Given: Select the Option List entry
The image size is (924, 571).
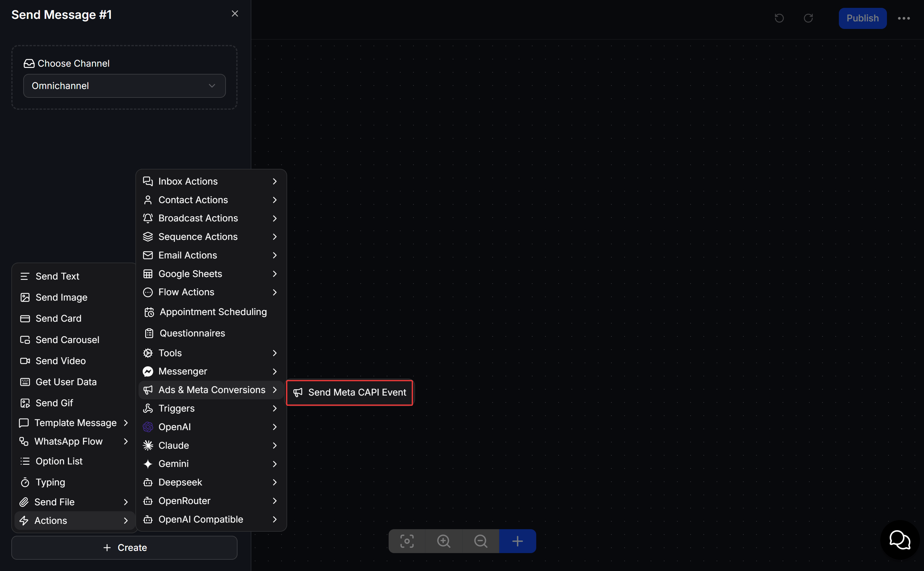Looking at the screenshot, I should [x=75, y=461].
